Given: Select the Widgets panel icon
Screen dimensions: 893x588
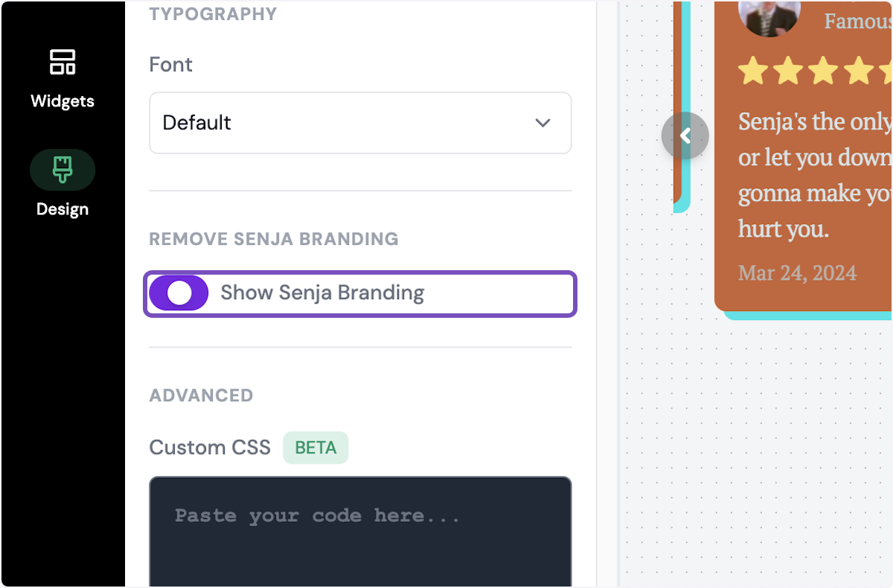Looking at the screenshot, I should point(62,63).
